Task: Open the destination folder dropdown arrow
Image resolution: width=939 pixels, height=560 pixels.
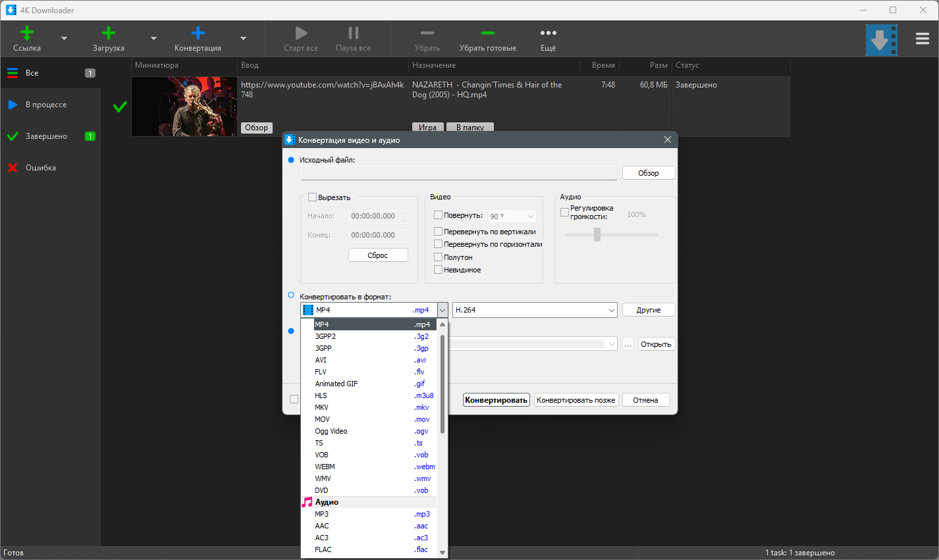Action: (x=612, y=344)
